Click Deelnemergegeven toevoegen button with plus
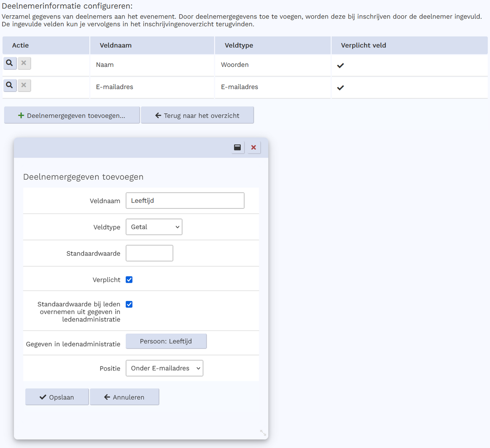 (72, 115)
